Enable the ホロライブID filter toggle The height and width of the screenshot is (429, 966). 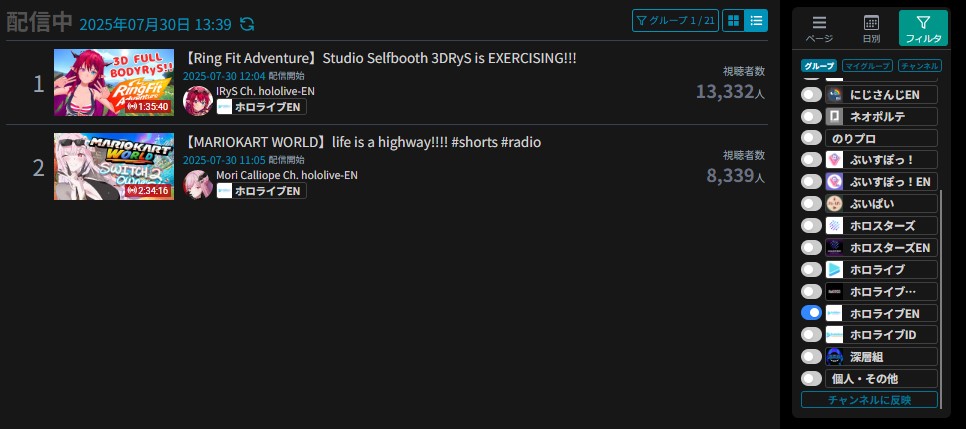812,335
